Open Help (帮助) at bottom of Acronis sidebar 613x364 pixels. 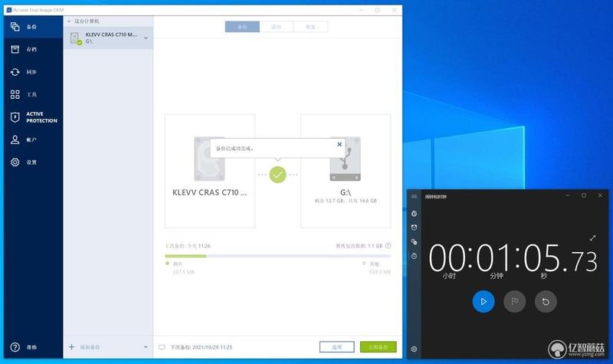tap(33, 347)
